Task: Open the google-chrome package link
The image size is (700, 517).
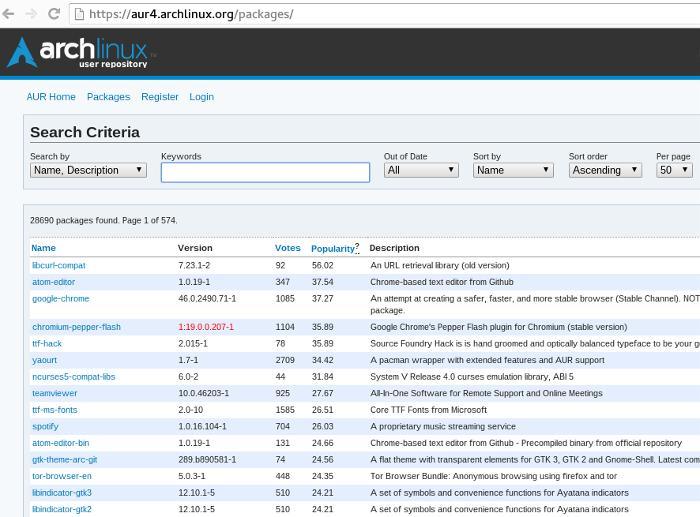Action: pos(61,299)
